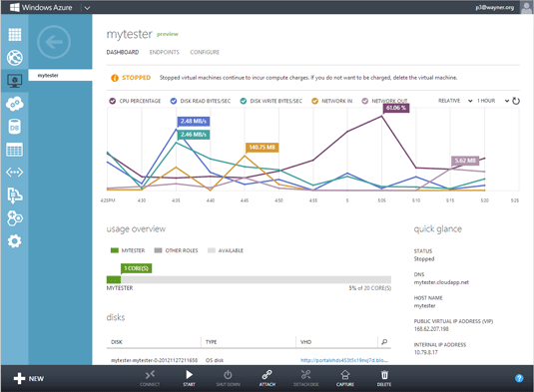Sort by the TYPE column header

[x=211, y=342]
